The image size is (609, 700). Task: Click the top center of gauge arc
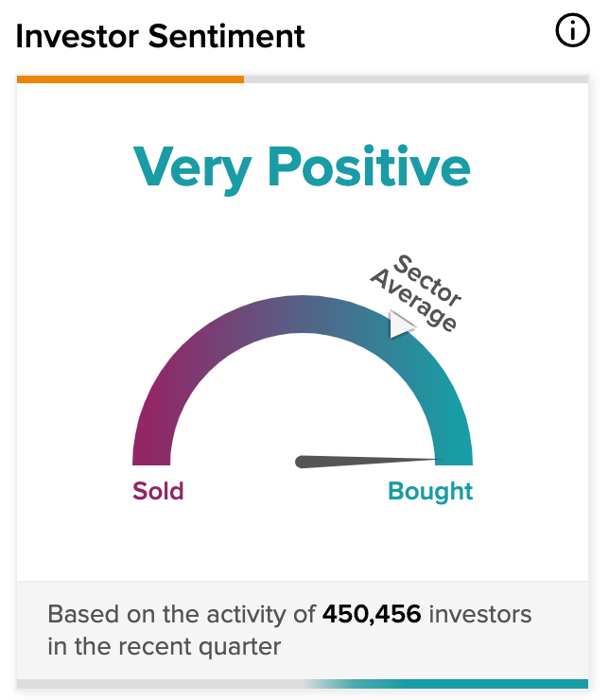pos(302,314)
